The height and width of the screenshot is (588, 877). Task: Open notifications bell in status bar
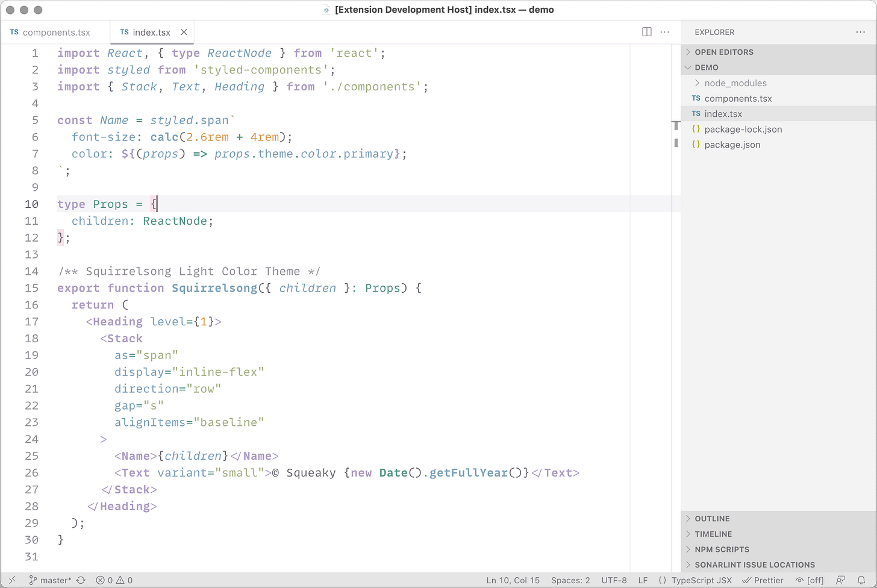pyautogui.click(x=861, y=580)
